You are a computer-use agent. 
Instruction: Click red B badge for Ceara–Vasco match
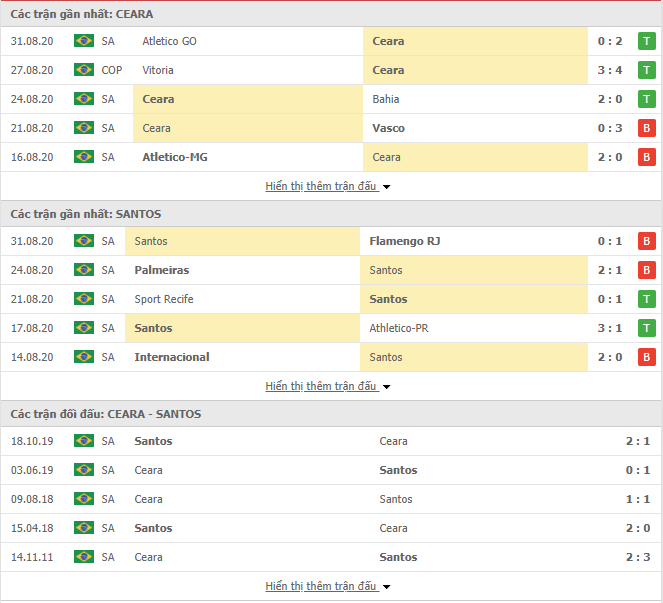coord(646,128)
